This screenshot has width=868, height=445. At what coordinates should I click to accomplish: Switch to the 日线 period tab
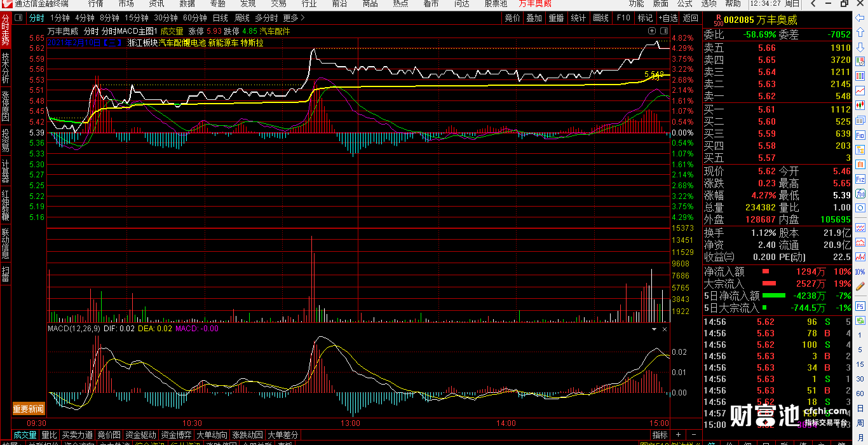[220, 18]
